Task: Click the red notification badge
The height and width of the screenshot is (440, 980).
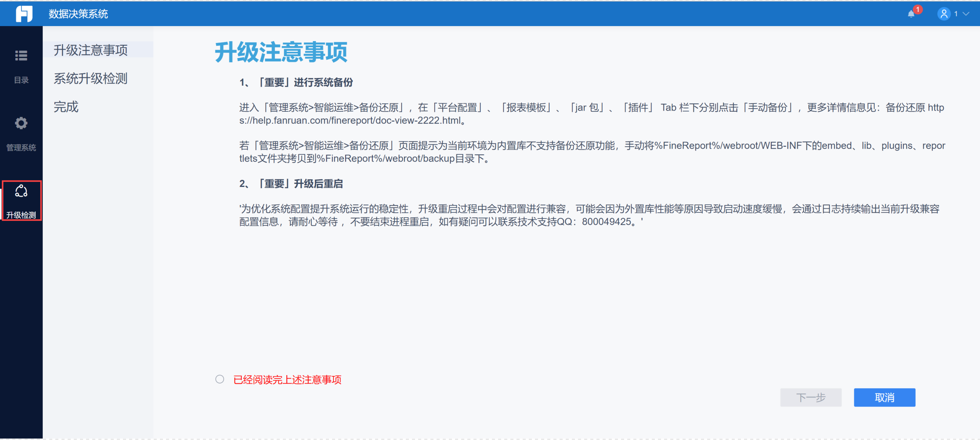Action: 918,9
